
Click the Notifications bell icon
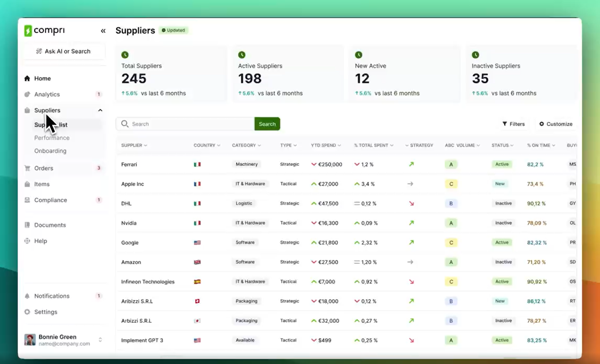click(x=27, y=296)
